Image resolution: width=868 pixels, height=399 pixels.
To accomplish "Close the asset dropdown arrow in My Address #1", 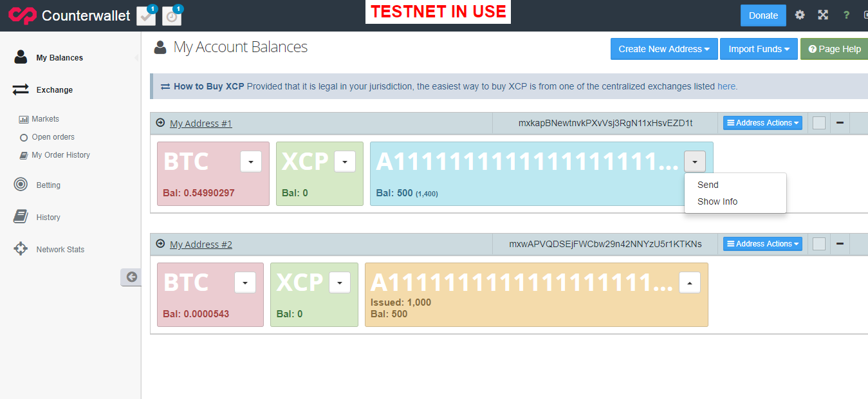I will [695, 162].
